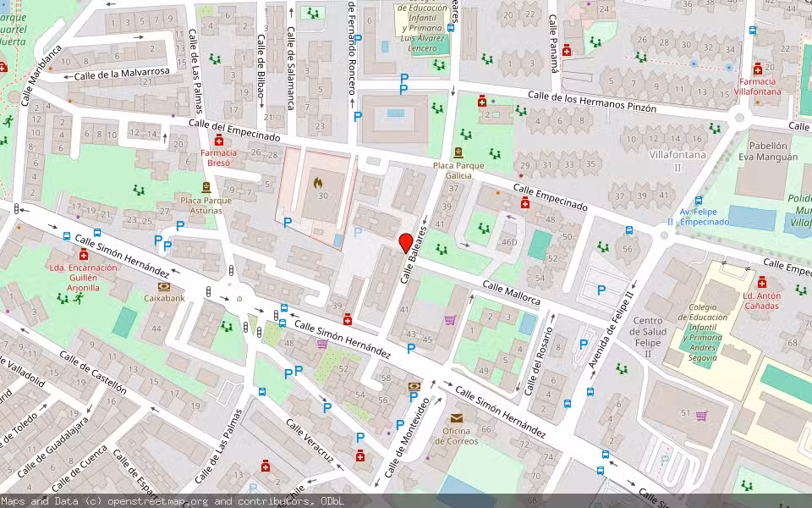Image resolution: width=812 pixels, height=508 pixels.
Task: Select the bus stop icon near Calle de los Hermanos Pinzón
Action: [753, 30]
